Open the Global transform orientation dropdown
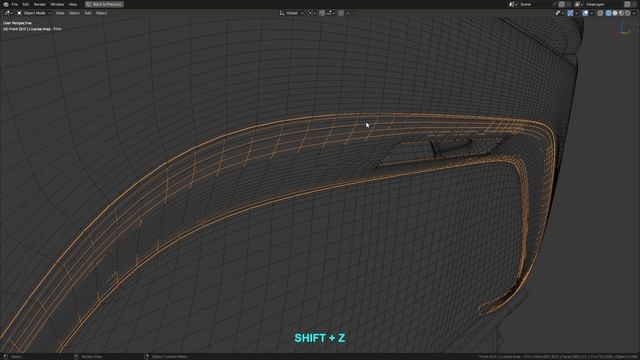 [x=291, y=13]
